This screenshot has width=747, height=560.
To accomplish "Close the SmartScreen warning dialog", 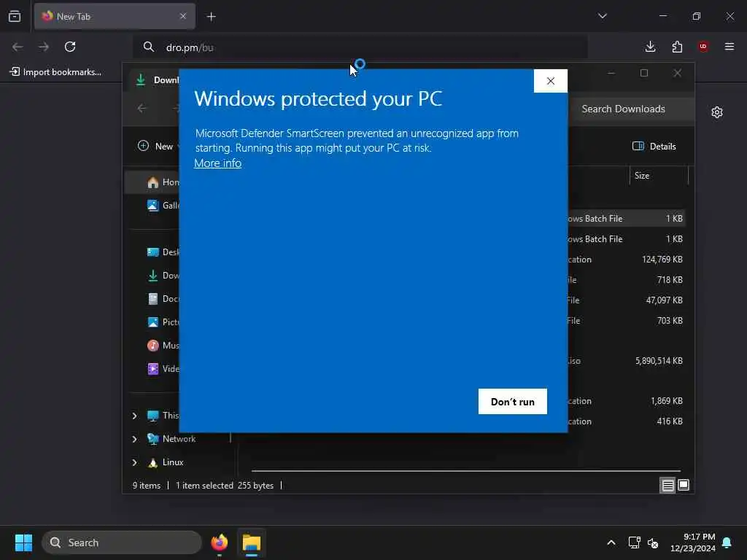I will coord(550,81).
